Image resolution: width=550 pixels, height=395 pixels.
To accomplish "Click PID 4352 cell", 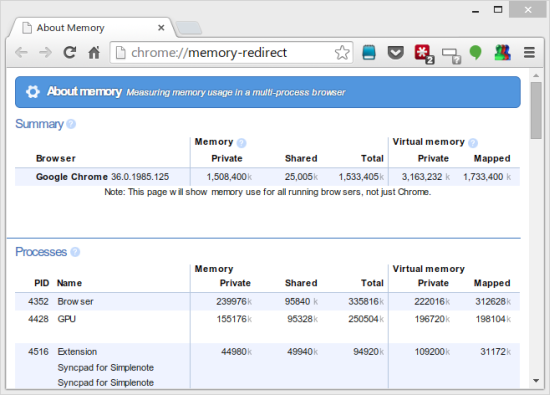I will pyautogui.click(x=38, y=301).
